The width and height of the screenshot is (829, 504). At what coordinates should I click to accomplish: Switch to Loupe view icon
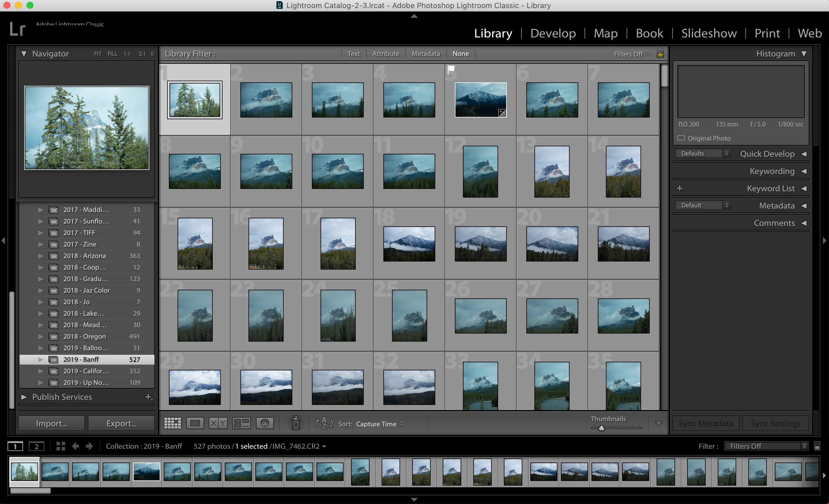click(195, 423)
